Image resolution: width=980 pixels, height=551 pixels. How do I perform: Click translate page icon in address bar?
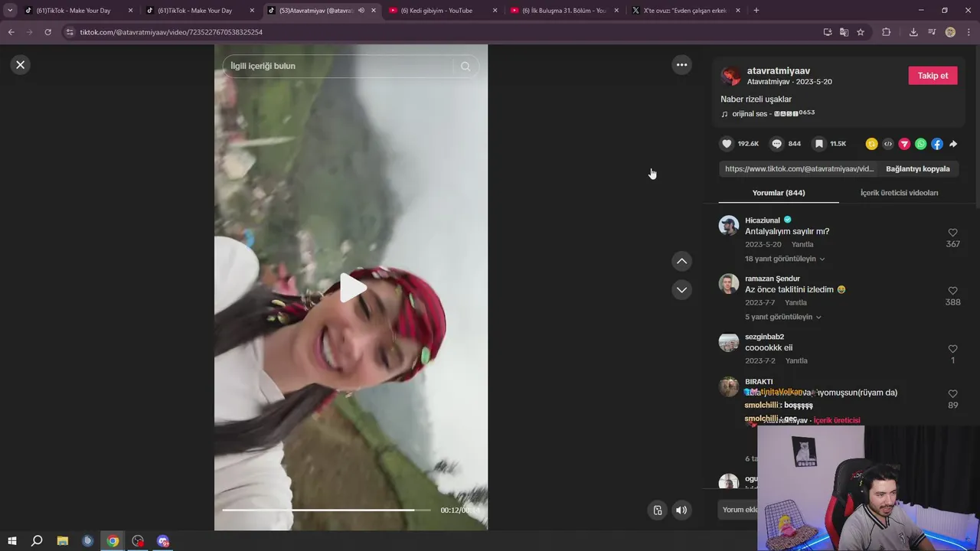coord(844,32)
